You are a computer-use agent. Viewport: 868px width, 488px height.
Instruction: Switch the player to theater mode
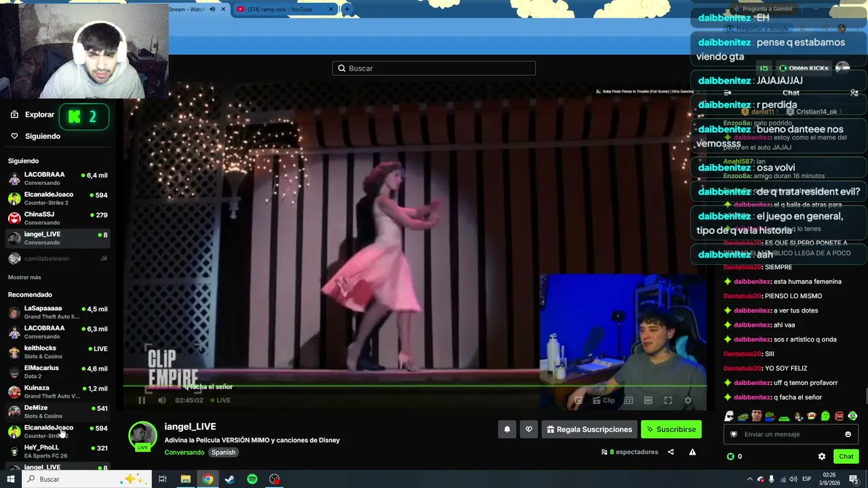(x=648, y=401)
